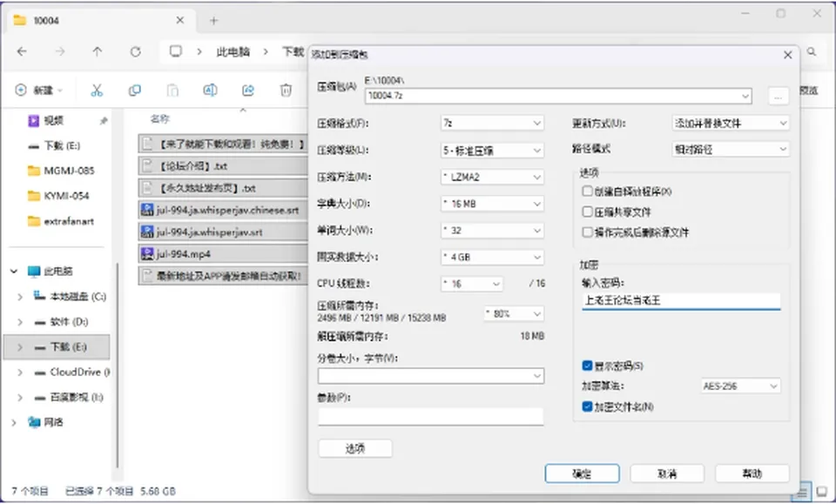Click the New (新建) plus icon

(21, 90)
